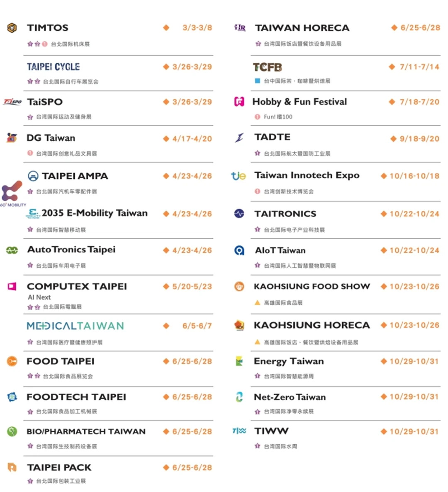This screenshot has height=492, width=448.
Task: Open the MEDICAL TAIWAN exhibition title
Action: (x=75, y=326)
